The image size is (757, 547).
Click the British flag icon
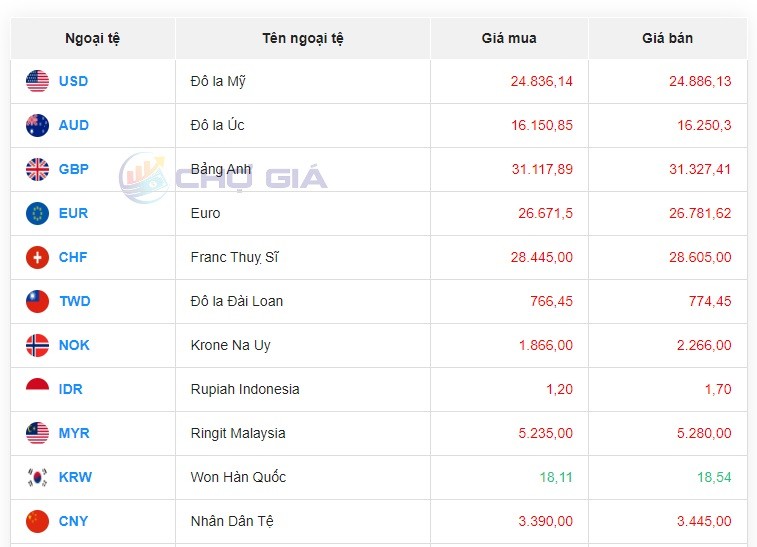37,169
